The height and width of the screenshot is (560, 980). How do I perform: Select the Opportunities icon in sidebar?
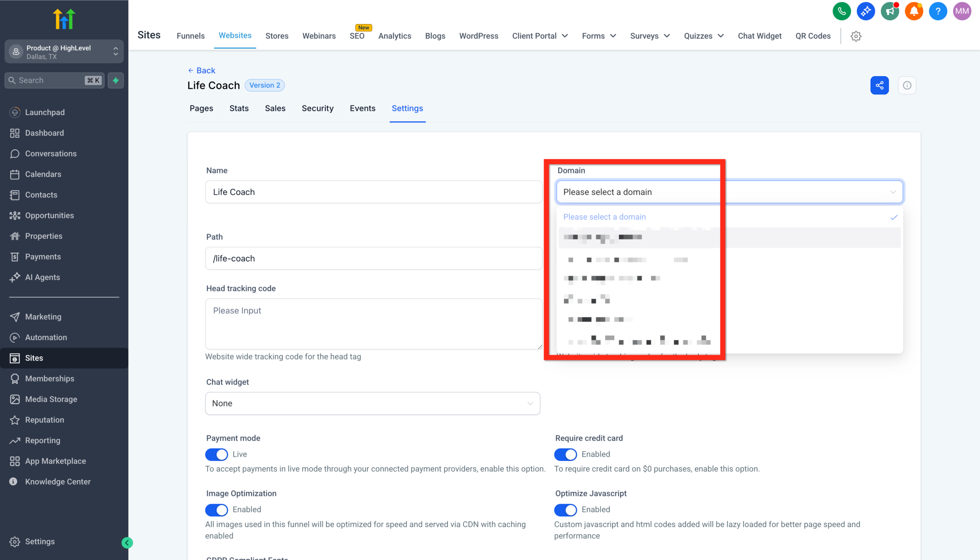[15, 215]
